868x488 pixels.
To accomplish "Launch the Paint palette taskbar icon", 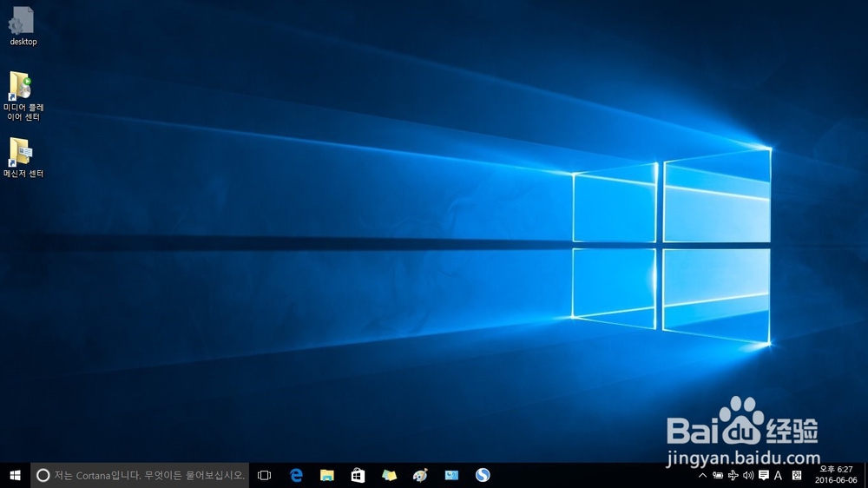I will pyautogui.click(x=420, y=475).
